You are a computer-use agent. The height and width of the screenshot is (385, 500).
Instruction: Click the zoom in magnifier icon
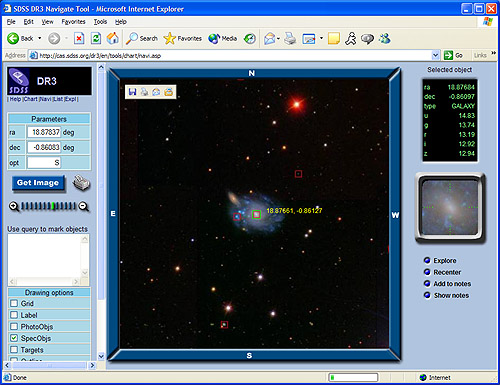click(x=14, y=206)
